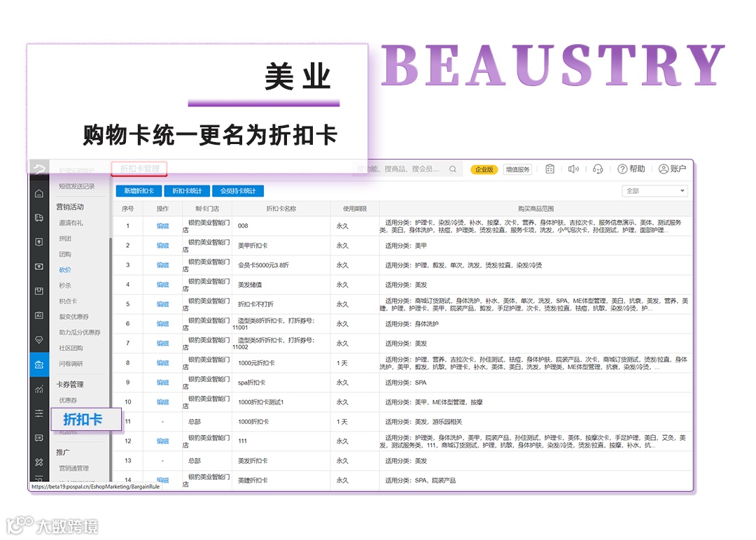Click the 新增折扣卡 button
Viewport: 756px width, 540px height.
139,191
